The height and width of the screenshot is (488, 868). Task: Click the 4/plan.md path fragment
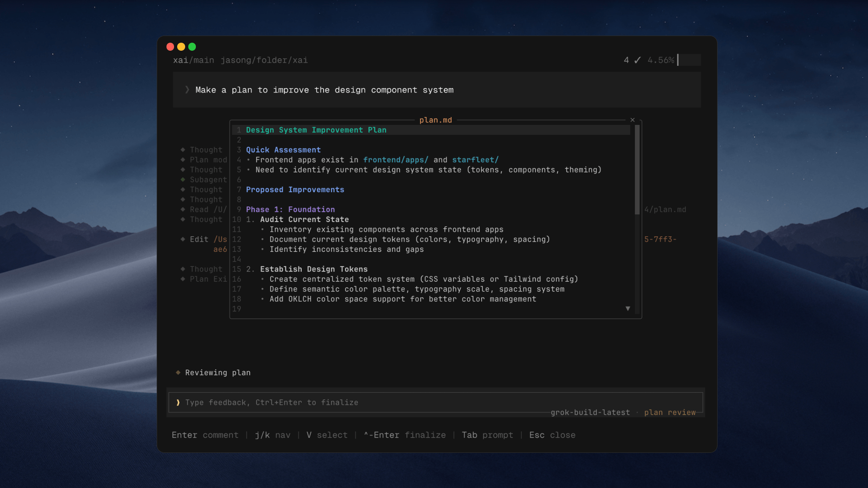[665, 210]
